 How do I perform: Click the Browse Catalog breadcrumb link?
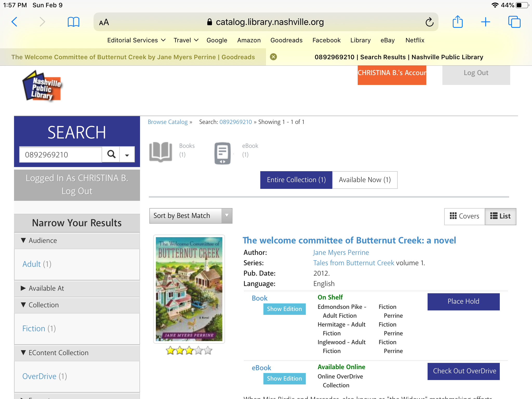pyautogui.click(x=168, y=122)
